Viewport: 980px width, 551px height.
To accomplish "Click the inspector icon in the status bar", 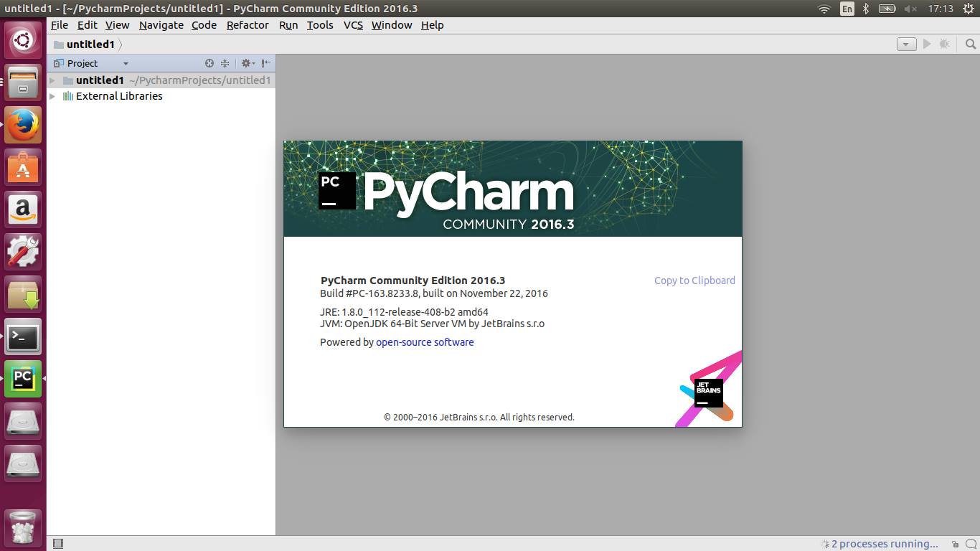I will pos(970,544).
